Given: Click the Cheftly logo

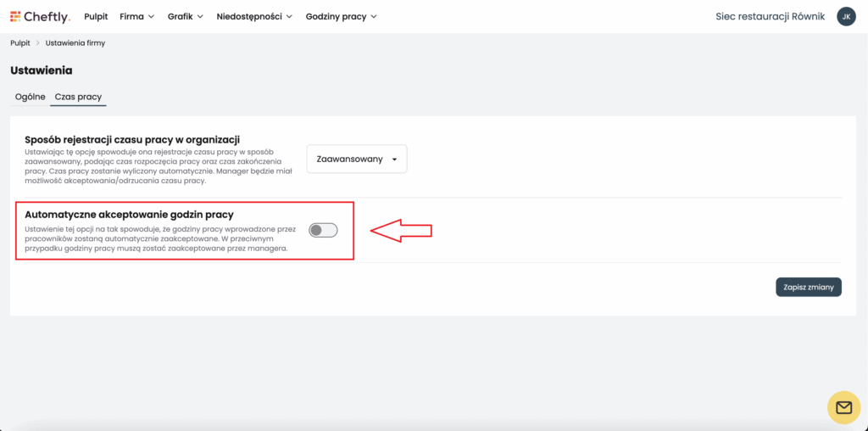Looking at the screenshot, I should [41, 17].
